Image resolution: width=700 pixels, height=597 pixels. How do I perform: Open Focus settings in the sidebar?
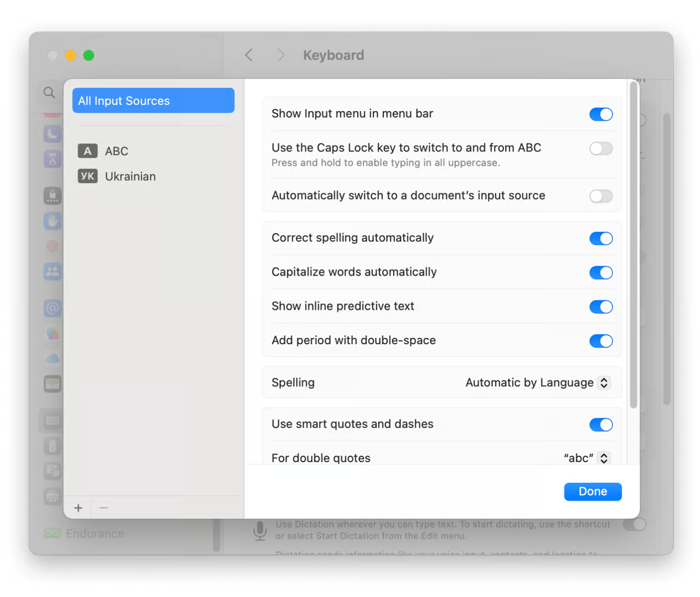coord(52,134)
